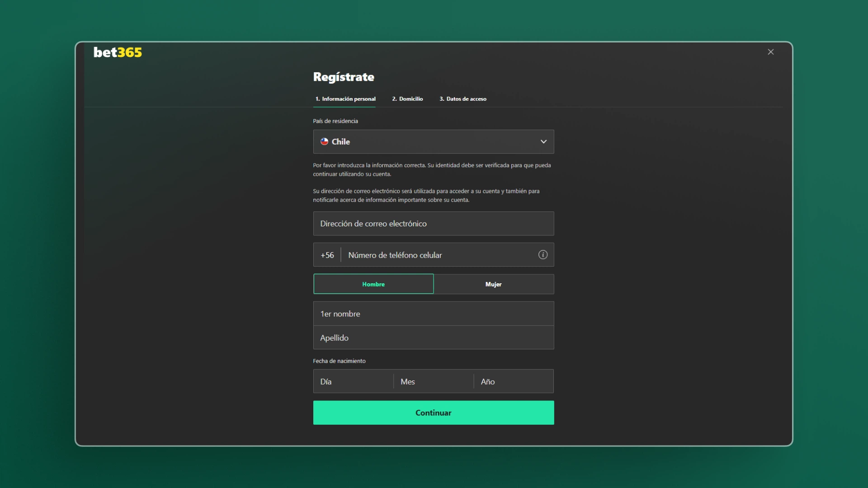Click the 1er nombre field
The width and height of the screenshot is (868, 488).
[433, 314]
